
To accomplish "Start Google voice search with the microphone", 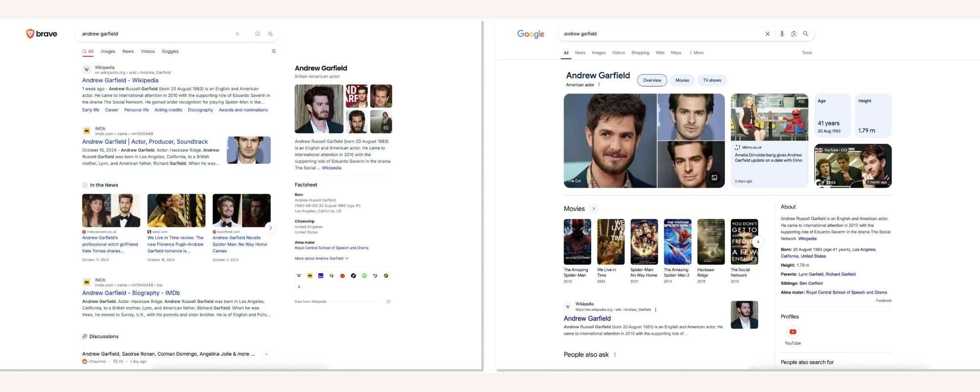I will point(782,34).
